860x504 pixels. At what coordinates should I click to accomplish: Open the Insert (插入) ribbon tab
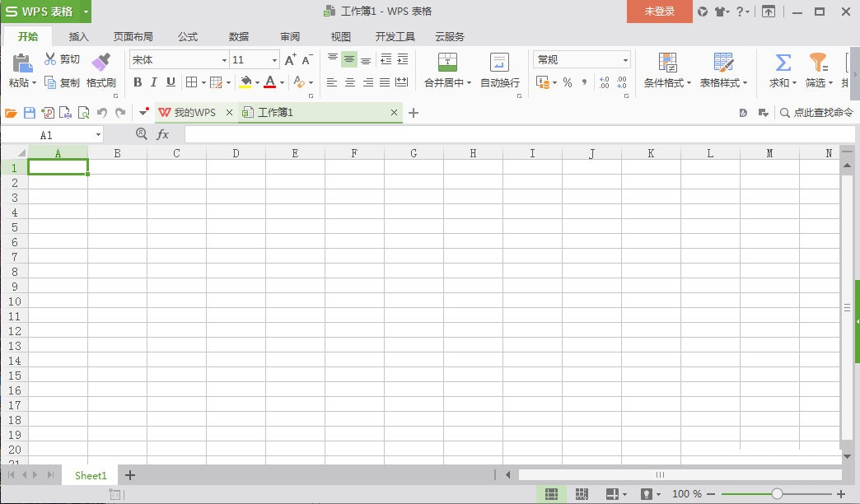coord(79,36)
